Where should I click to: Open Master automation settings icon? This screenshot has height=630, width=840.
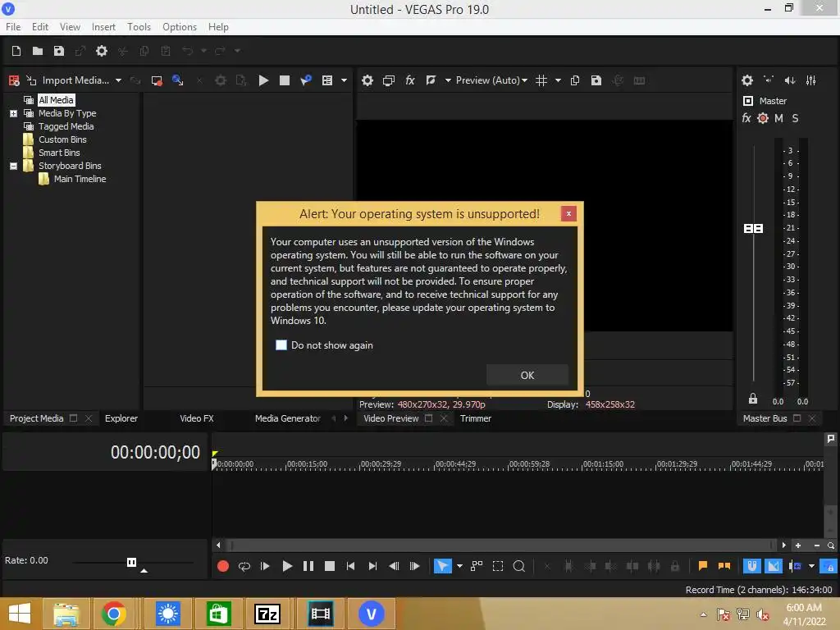pyautogui.click(x=763, y=118)
